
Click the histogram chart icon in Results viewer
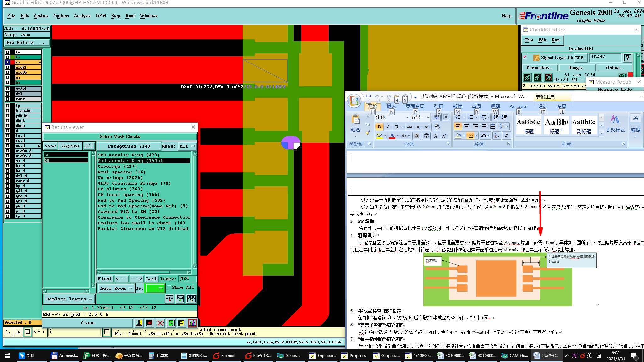click(192, 323)
